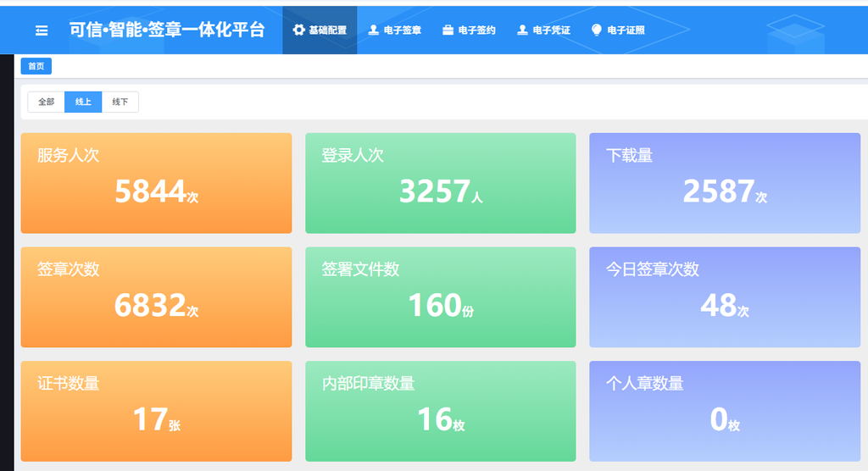The height and width of the screenshot is (471, 868).
Task: Open the 登录人次 statistics card
Action: (x=441, y=183)
